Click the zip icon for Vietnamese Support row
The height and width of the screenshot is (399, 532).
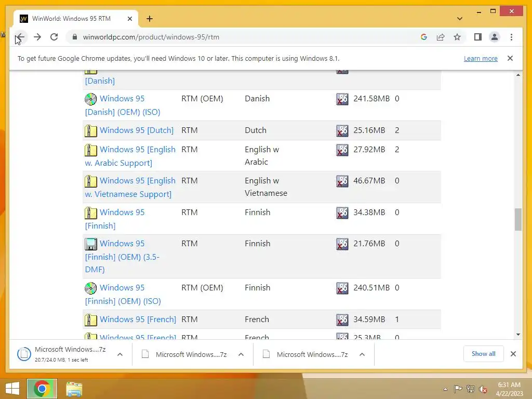pos(90,181)
